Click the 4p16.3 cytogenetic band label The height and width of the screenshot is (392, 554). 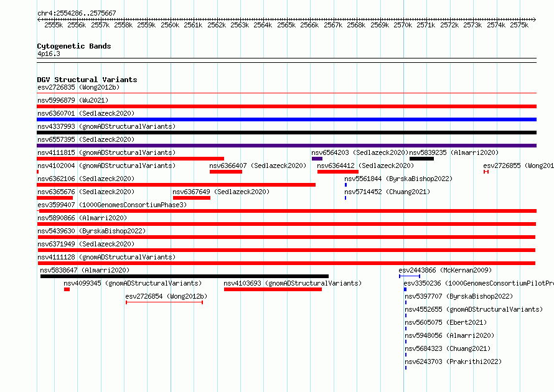tap(49, 54)
